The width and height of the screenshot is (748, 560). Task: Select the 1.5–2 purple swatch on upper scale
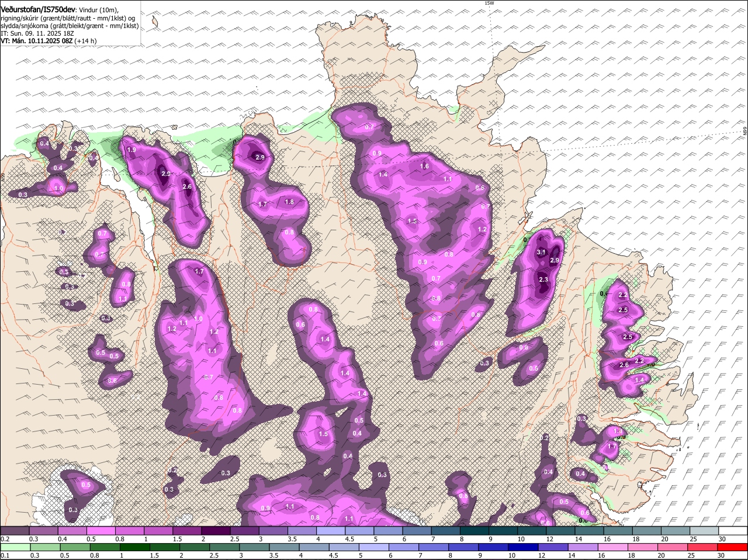coord(188,530)
